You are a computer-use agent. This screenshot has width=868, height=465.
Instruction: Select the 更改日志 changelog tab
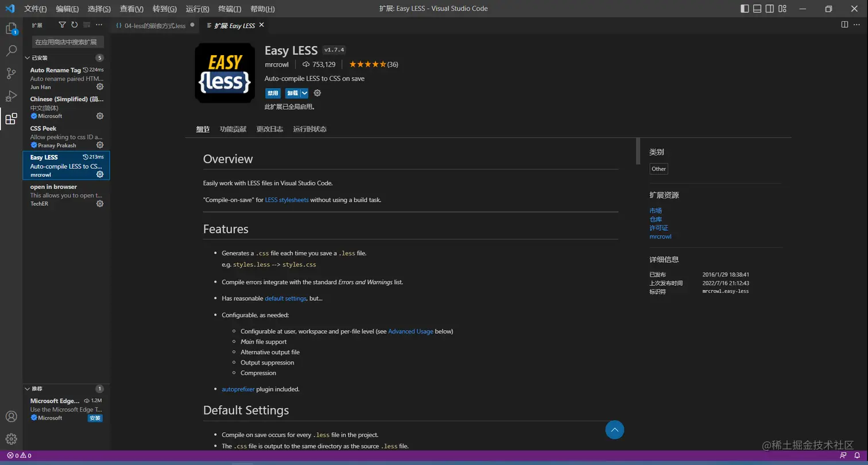click(270, 129)
